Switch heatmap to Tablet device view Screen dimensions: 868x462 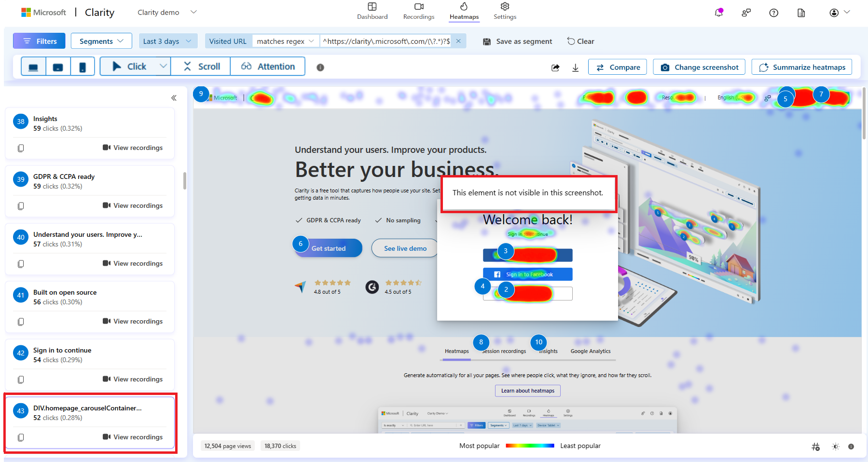click(58, 66)
